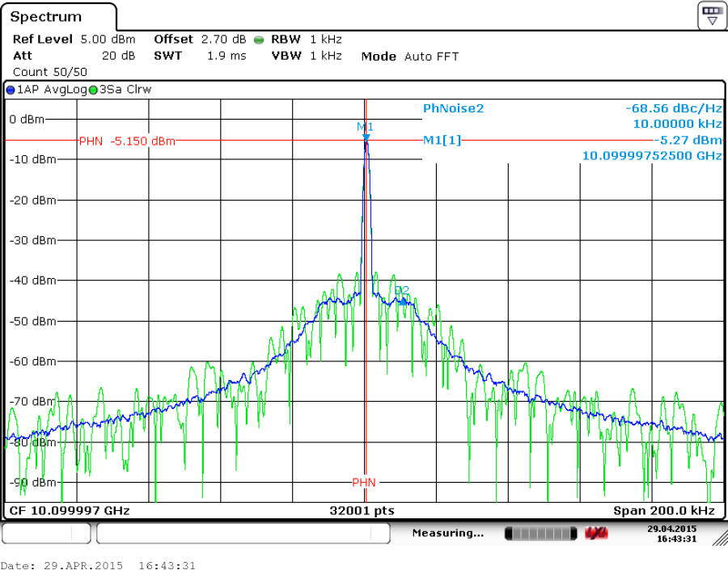
Task: Click the blue 1AP trace indicator dot
Action: tap(11, 90)
